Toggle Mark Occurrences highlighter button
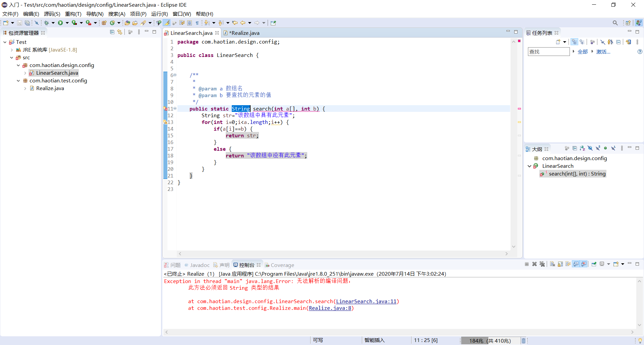The width and height of the screenshot is (644, 345). 167,23
